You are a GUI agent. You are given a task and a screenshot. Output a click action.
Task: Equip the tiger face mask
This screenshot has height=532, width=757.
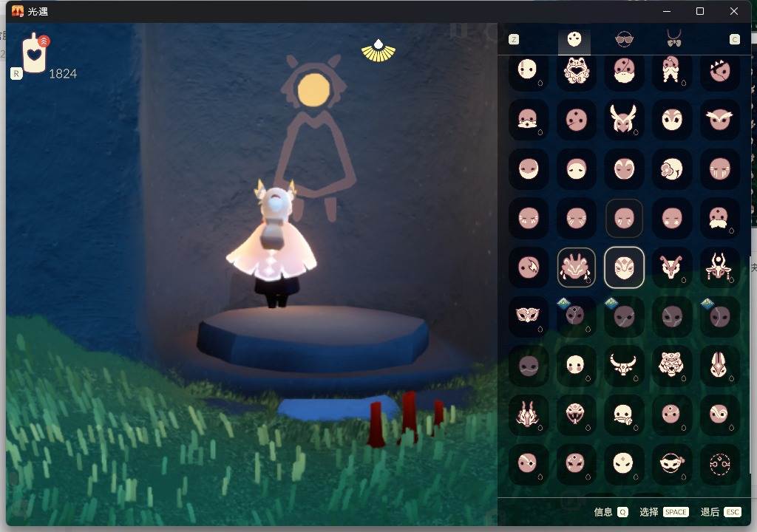(x=672, y=364)
